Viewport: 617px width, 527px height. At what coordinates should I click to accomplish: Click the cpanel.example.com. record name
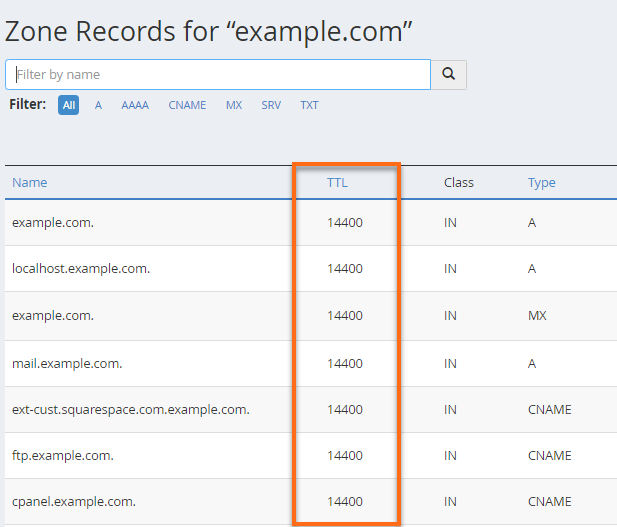pyautogui.click(x=74, y=501)
